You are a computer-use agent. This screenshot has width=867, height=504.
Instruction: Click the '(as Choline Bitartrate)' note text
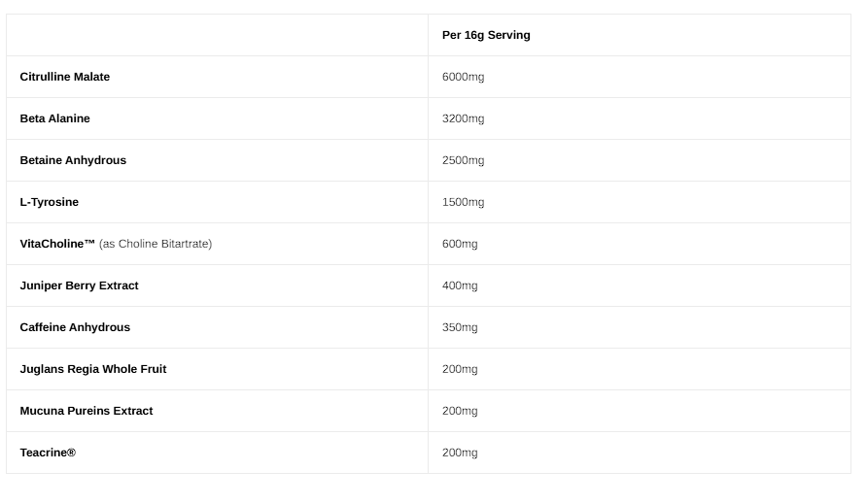click(156, 244)
